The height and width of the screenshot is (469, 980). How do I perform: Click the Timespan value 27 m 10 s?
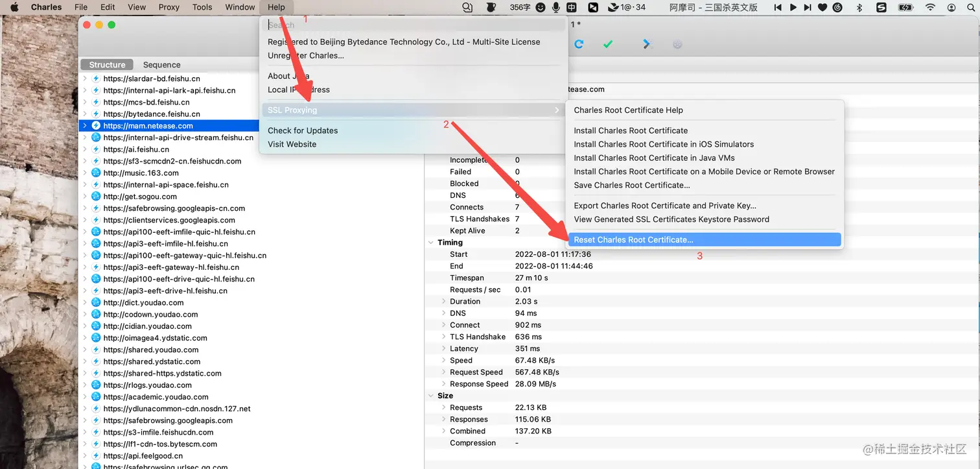[531, 278]
